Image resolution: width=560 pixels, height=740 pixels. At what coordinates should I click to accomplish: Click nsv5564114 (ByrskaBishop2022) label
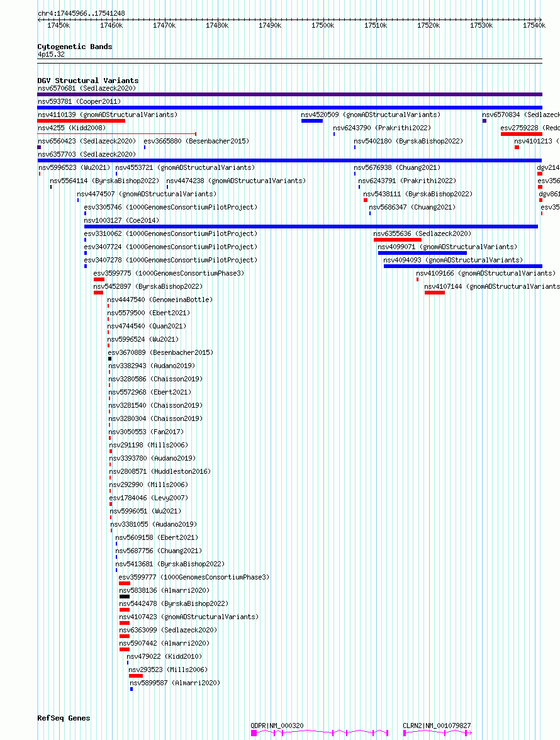coord(104,181)
